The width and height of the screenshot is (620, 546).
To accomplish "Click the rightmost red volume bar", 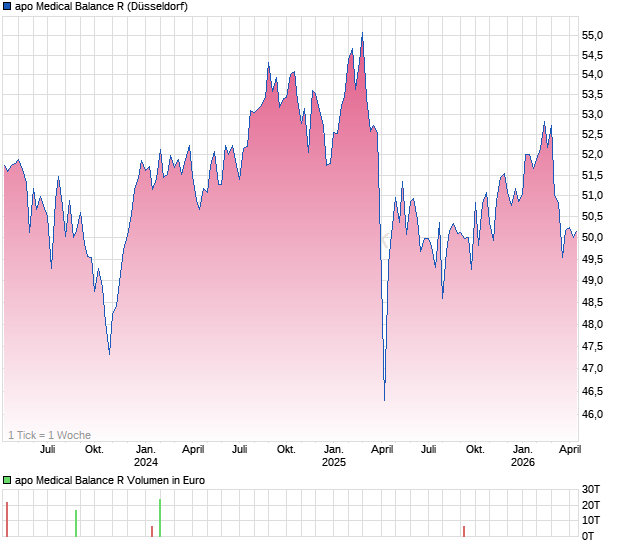I will (x=464, y=530).
